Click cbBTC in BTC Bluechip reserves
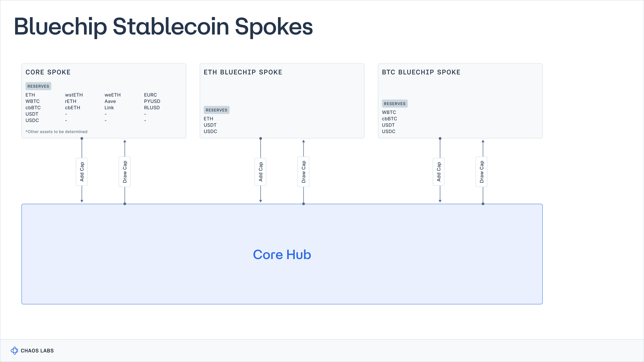 coord(389,119)
